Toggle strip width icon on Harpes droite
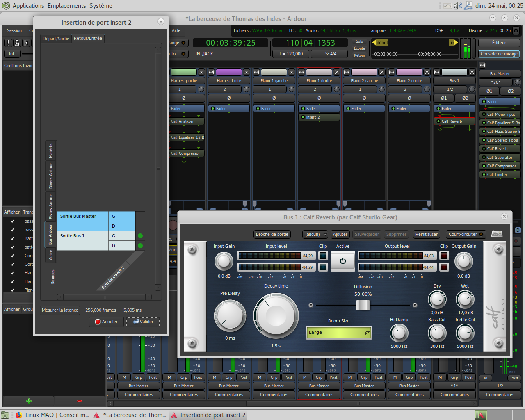The height and width of the screenshot is (420, 525). [211, 72]
